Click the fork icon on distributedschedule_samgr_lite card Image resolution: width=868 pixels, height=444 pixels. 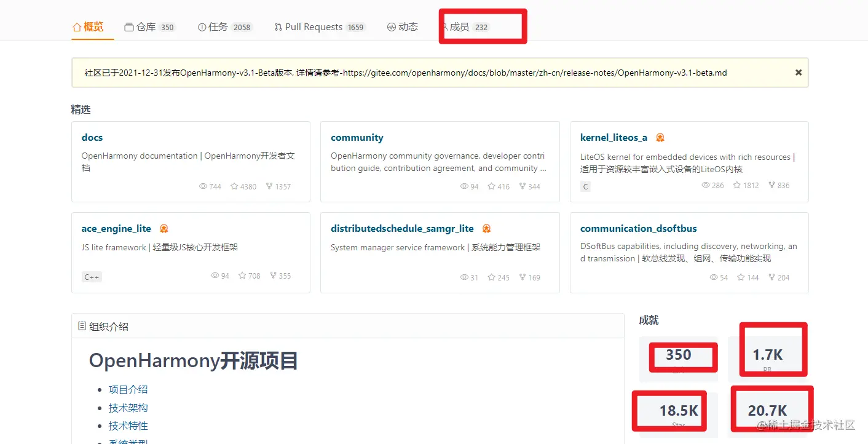(x=523, y=277)
